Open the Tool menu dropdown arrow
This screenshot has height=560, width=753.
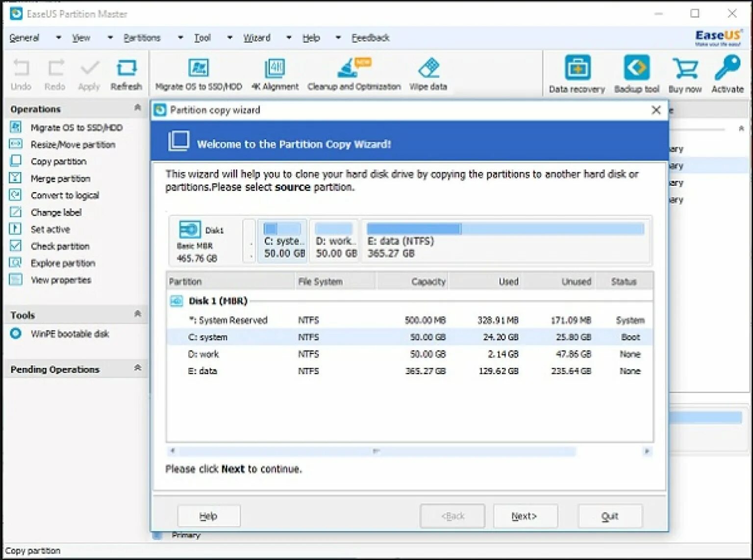[x=229, y=38]
